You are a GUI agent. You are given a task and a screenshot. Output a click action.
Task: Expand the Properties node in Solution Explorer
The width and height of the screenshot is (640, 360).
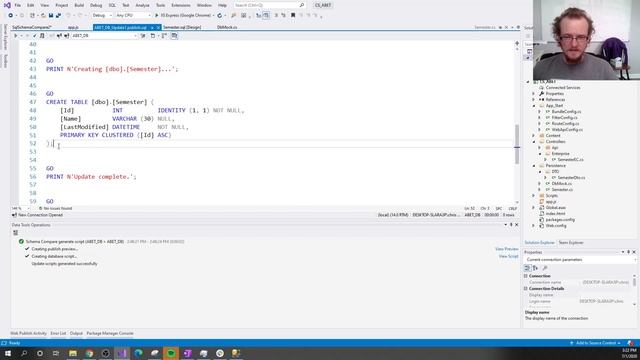533,94
